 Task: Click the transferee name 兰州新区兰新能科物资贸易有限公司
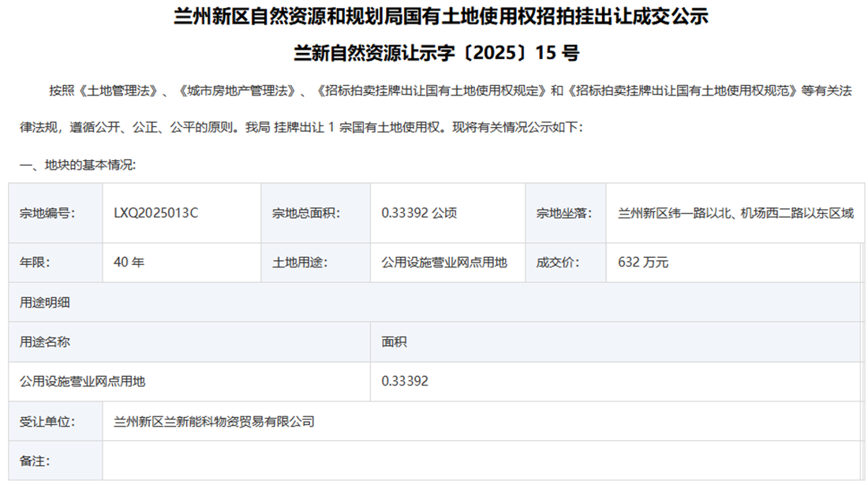click(214, 422)
